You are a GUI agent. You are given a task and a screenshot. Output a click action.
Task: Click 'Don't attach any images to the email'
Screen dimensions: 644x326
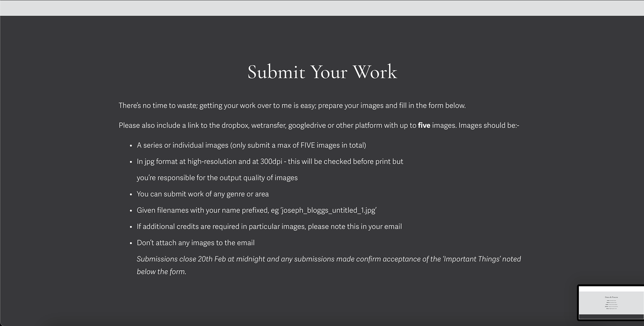click(x=196, y=243)
